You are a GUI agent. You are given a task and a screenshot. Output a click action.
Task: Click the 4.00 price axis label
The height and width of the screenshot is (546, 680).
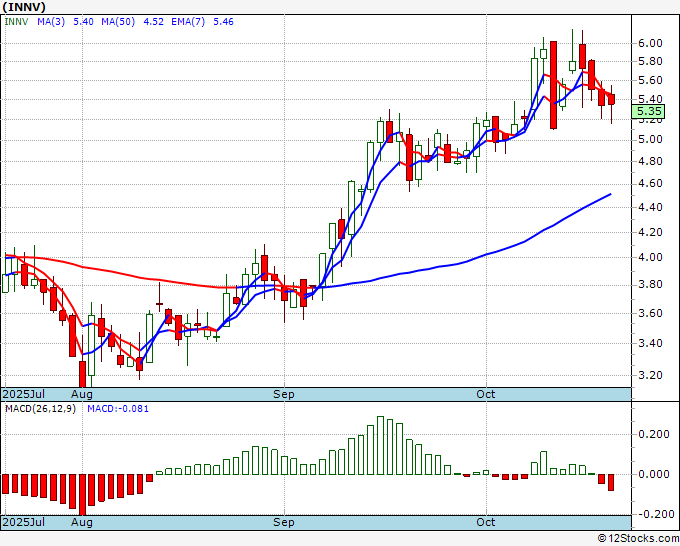pos(650,258)
